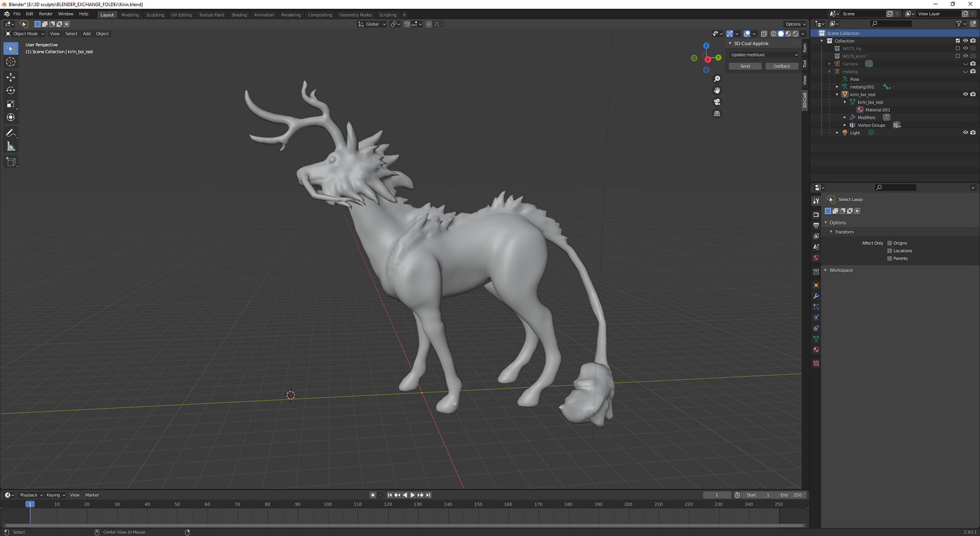Image resolution: width=980 pixels, height=536 pixels.
Task: Select the Annotate pencil tool
Action: [x=11, y=133]
